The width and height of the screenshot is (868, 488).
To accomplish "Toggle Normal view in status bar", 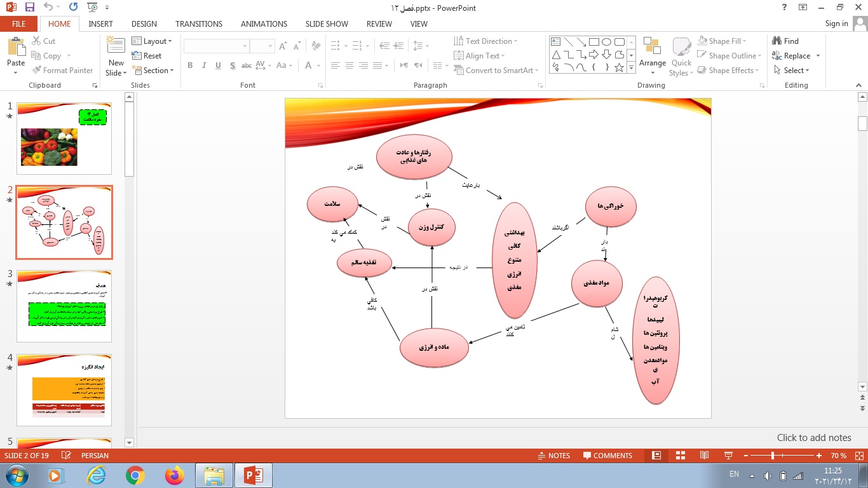I will point(656,456).
